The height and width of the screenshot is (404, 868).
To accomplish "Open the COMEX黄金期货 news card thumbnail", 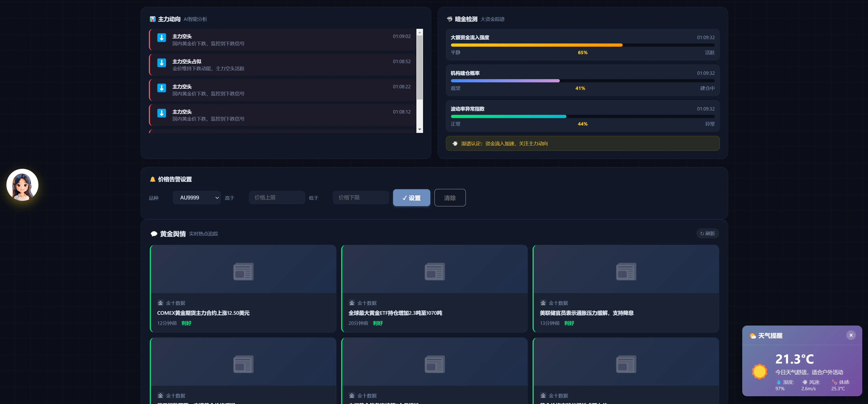I will (x=243, y=270).
